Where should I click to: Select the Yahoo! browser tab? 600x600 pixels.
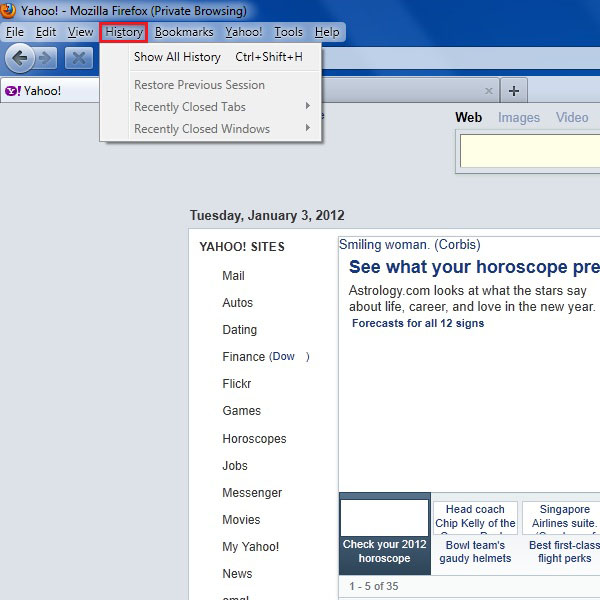[50, 91]
